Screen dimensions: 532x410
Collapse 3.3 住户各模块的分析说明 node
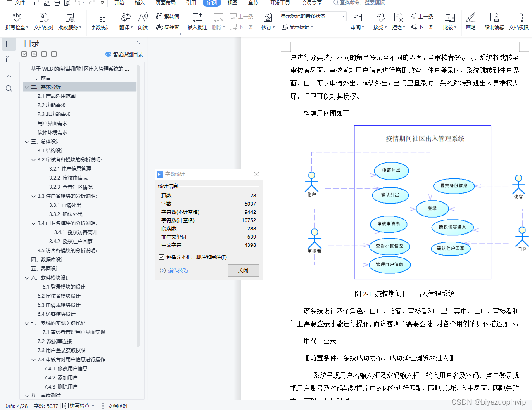click(33, 196)
